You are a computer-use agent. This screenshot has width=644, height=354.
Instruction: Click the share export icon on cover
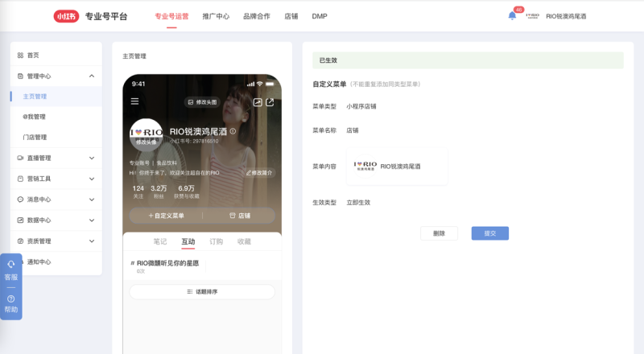click(x=270, y=102)
